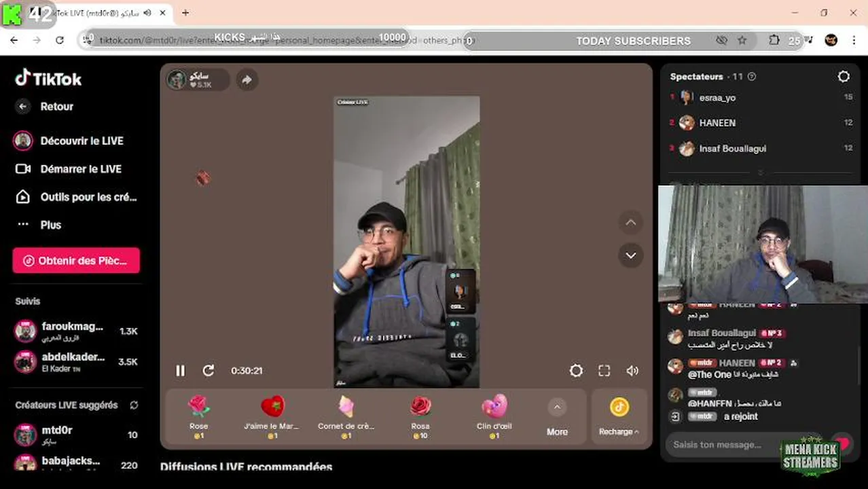The height and width of the screenshot is (489, 868).
Task: Open Démarrer le LIVE
Action: click(x=69, y=169)
